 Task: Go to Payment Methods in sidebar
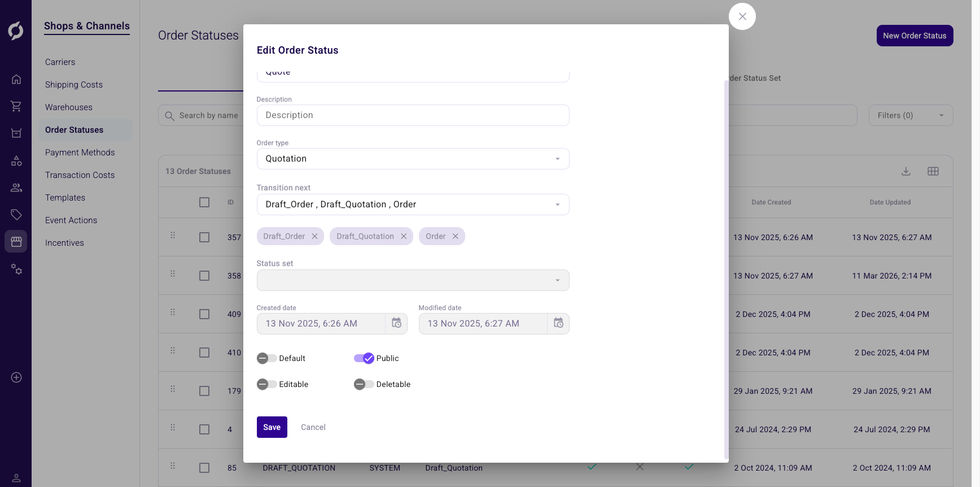(80, 153)
